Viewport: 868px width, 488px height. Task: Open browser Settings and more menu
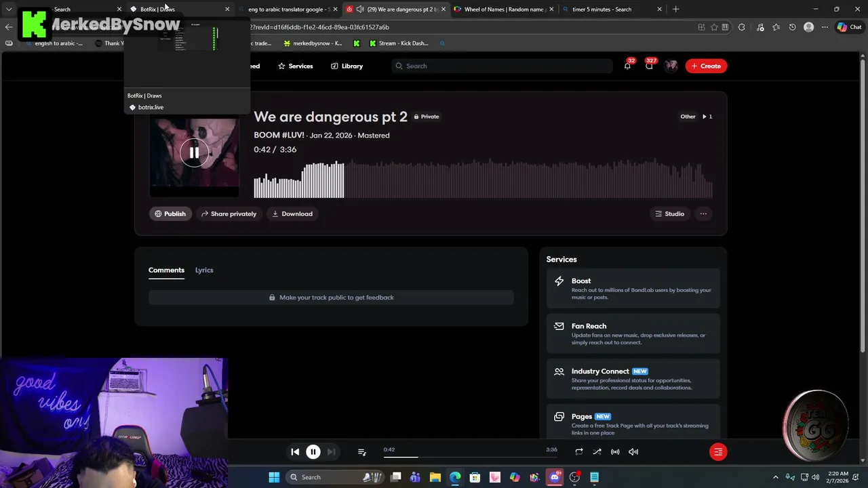[x=825, y=27]
